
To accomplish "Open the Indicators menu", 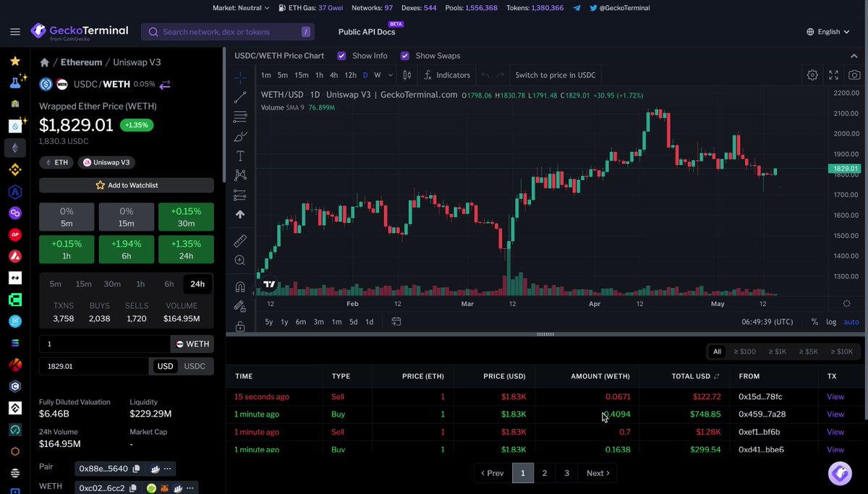I will (446, 75).
